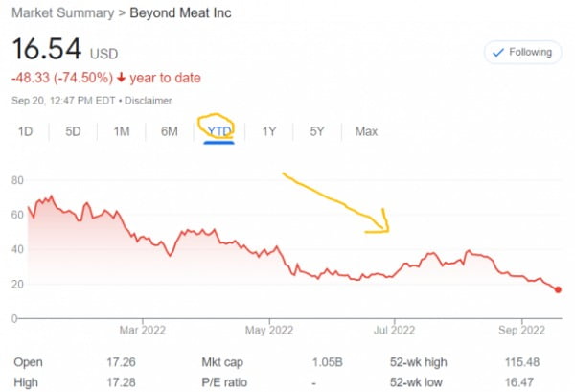Screen dimensions: 575x392
Task: Click the red endpoint dot on chart
Action: click(x=559, y=289)
